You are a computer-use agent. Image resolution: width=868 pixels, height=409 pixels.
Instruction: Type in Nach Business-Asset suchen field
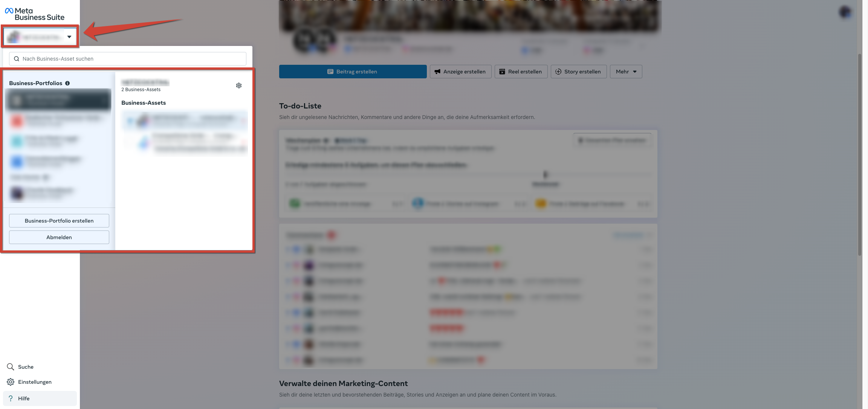tap(132, 59)
